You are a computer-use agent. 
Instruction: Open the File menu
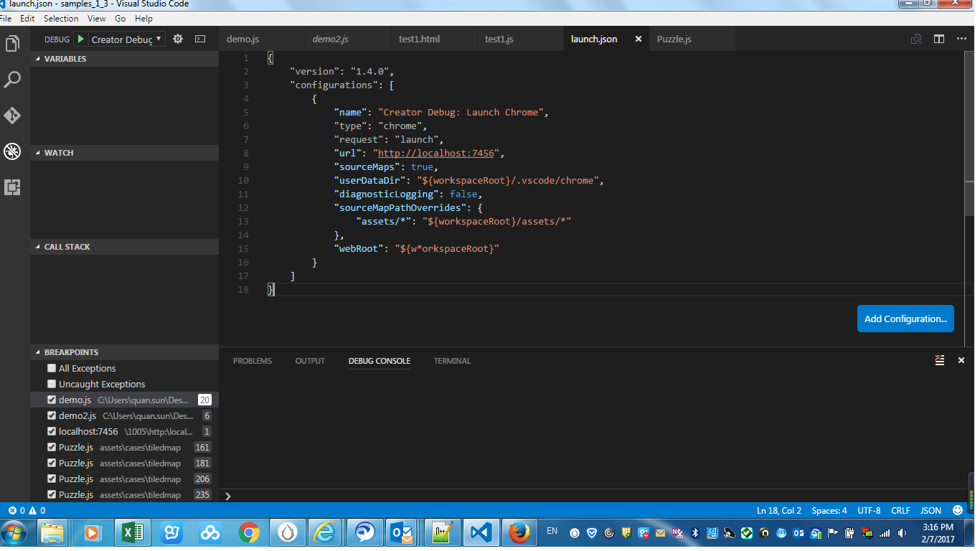pyautogui.click(x=6, y=19)
